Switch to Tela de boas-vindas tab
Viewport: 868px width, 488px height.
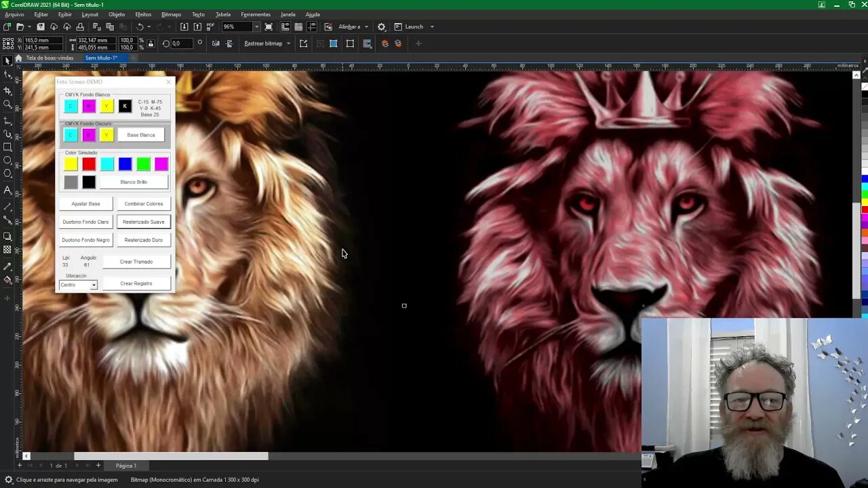coord(49,58)
